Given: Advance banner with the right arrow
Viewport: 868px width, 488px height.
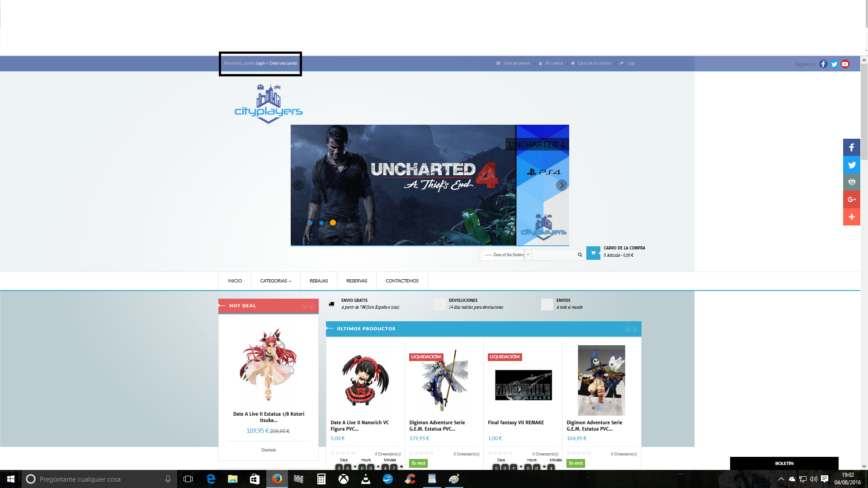Looking at the screenshot, I should (x=561, y=185).
